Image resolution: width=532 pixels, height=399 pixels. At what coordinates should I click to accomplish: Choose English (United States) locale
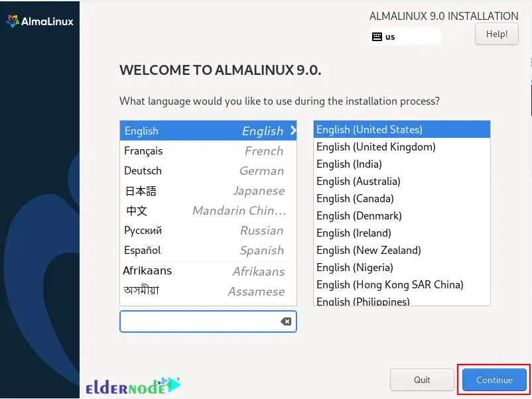(x=402, y=129)
